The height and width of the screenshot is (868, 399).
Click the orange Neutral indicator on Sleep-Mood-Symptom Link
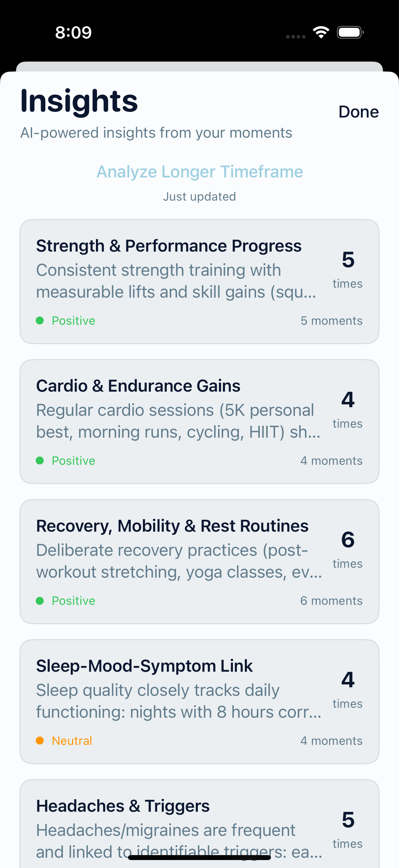coord(41,740)
